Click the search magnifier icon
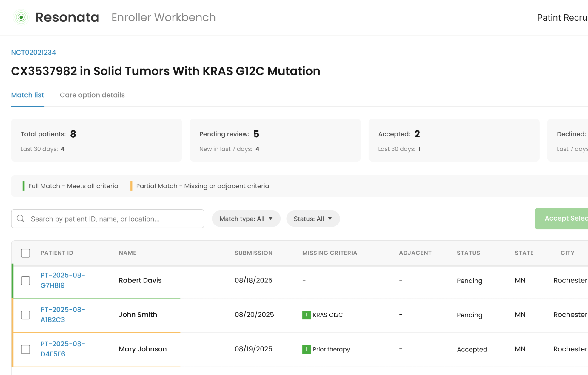588x375 pixels. pyautogui.click(x=21, y=219)
